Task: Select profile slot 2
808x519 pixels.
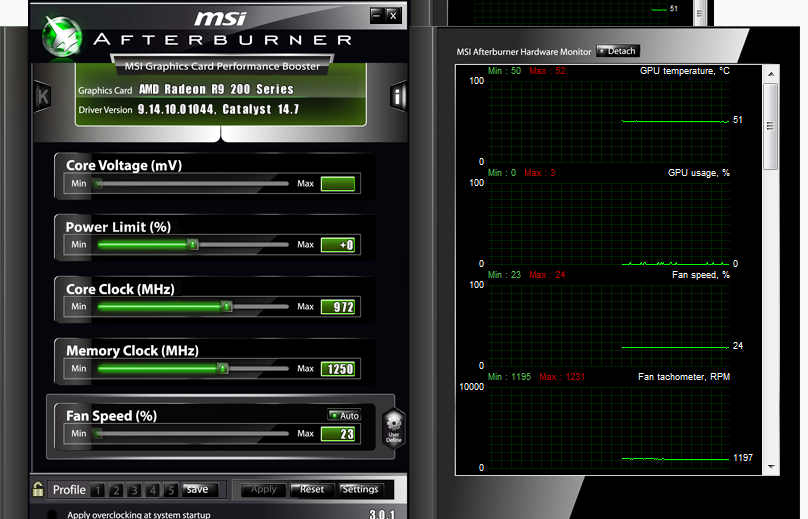Action: [116, 490]
